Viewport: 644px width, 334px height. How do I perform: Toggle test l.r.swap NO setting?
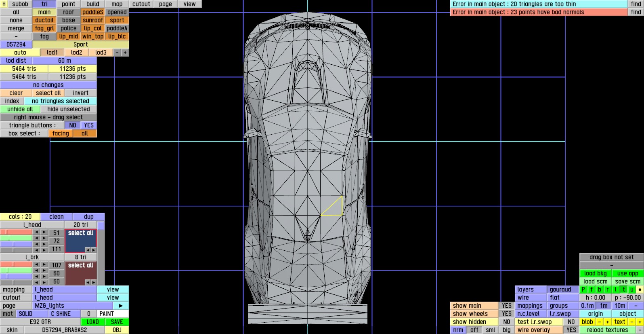pos(571,322)
